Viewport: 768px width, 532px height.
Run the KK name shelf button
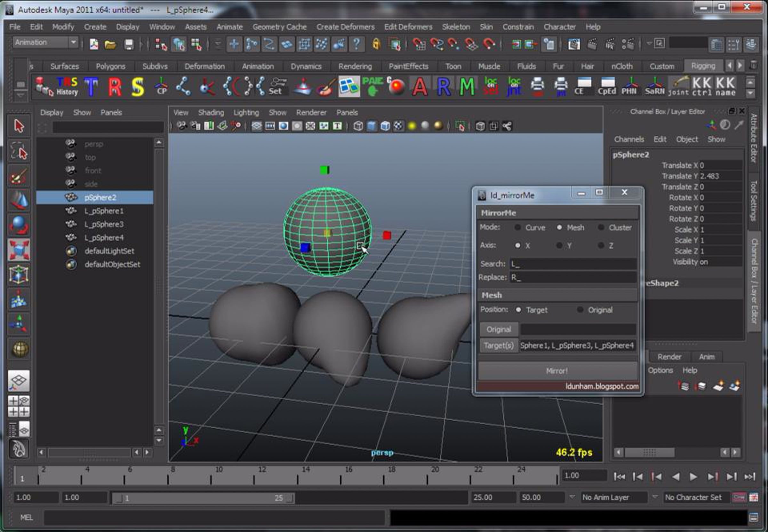[725, 87]
